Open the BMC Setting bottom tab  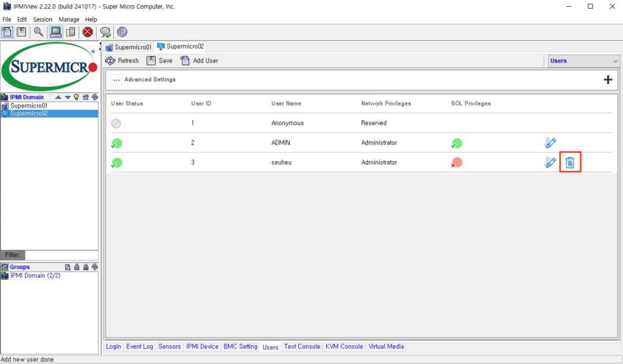pos(240,346)
